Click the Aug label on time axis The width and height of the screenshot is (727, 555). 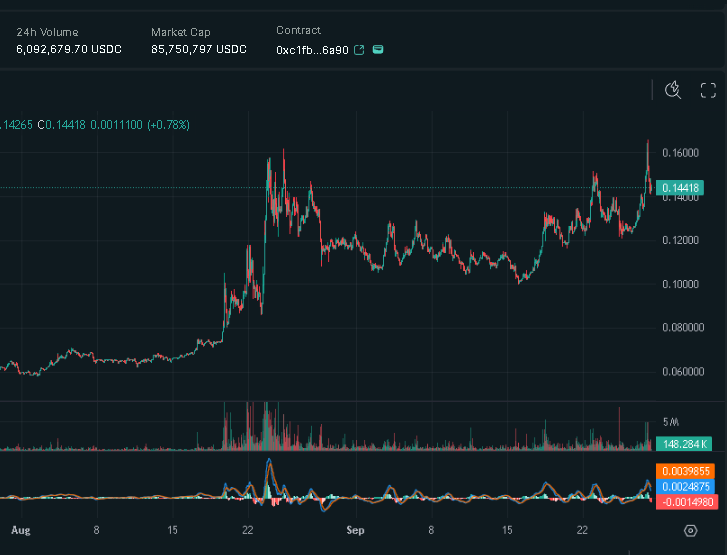tap(21, 530)
